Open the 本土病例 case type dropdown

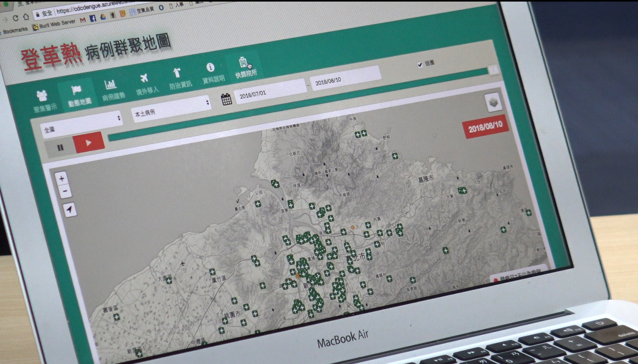[x=171, y=108]
